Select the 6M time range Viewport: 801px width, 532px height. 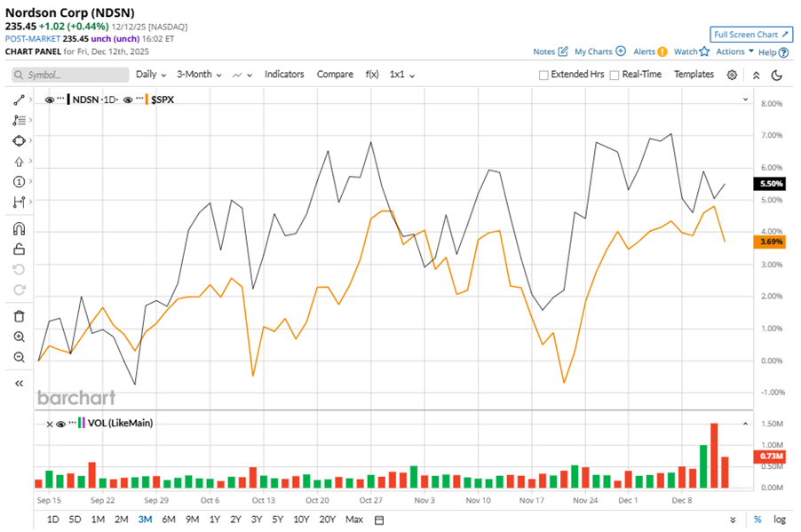[169, 520]
